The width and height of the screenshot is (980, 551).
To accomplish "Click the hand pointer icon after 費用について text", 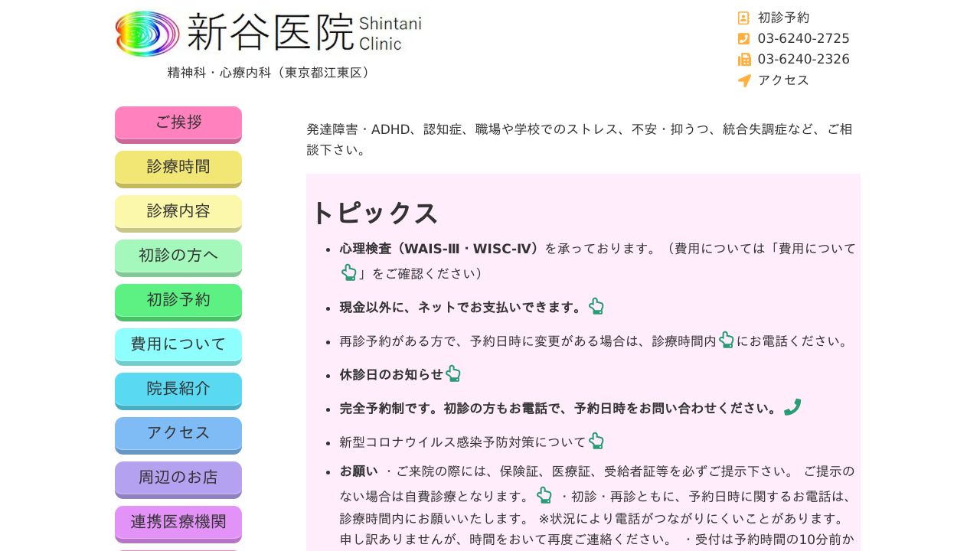I will 349,272.
